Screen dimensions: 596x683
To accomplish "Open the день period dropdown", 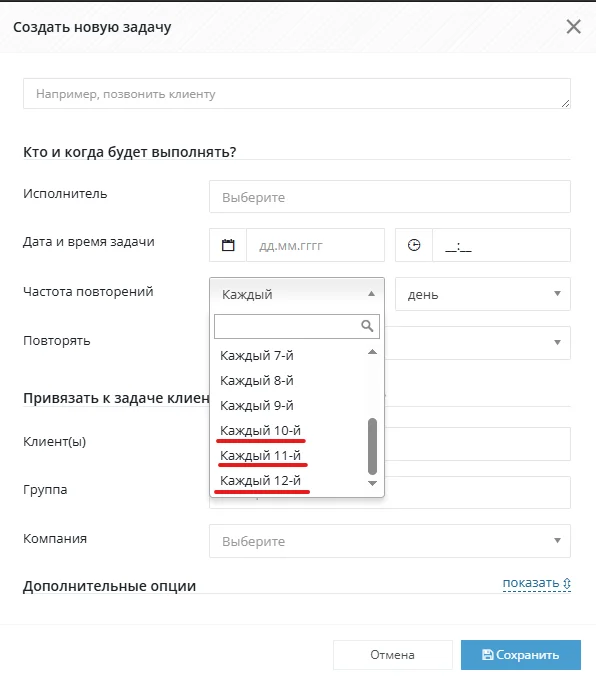I will 483,294.
